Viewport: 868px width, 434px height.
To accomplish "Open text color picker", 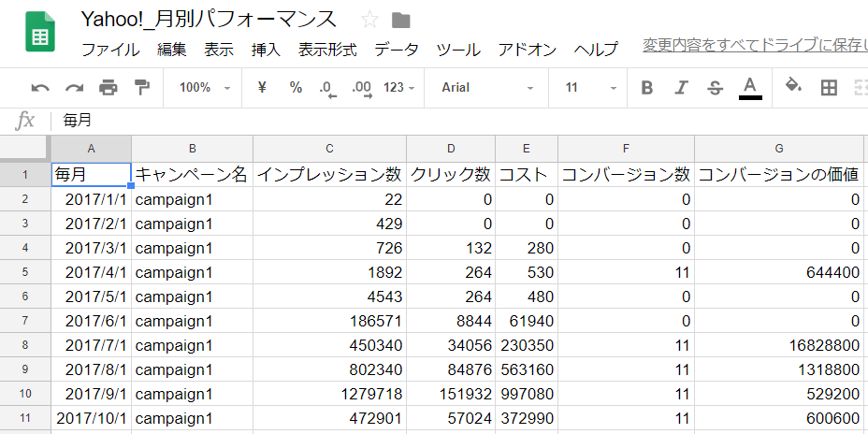I will point(750,88).
